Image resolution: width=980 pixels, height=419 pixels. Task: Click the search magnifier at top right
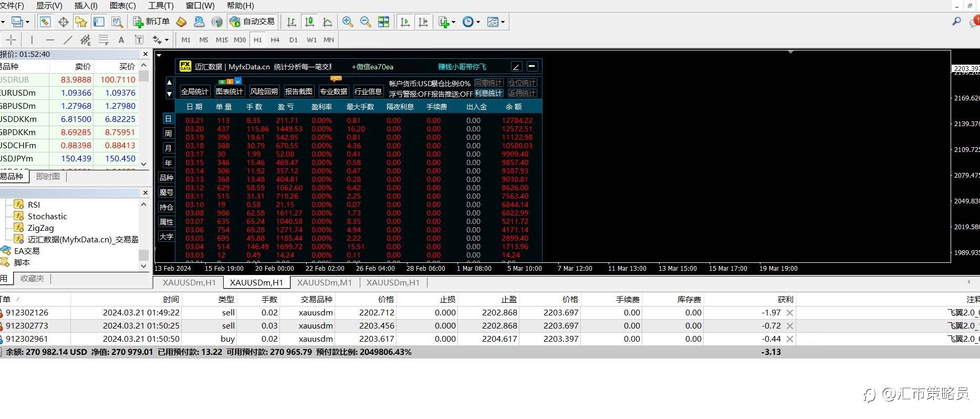[x=957, y=22]
